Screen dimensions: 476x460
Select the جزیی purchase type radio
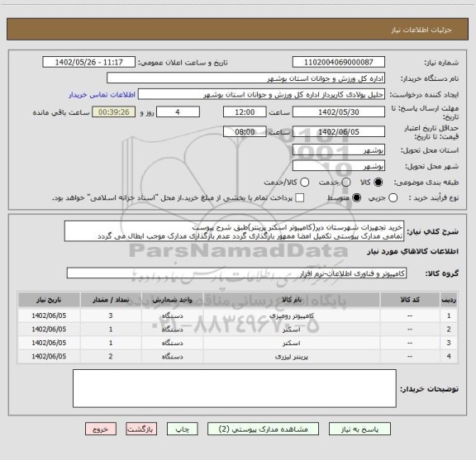[x=393, y=198]
